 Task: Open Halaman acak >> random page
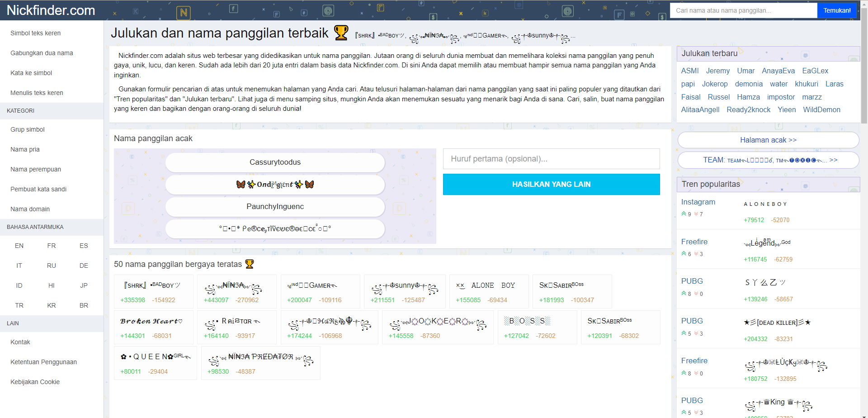click(768, 140)
